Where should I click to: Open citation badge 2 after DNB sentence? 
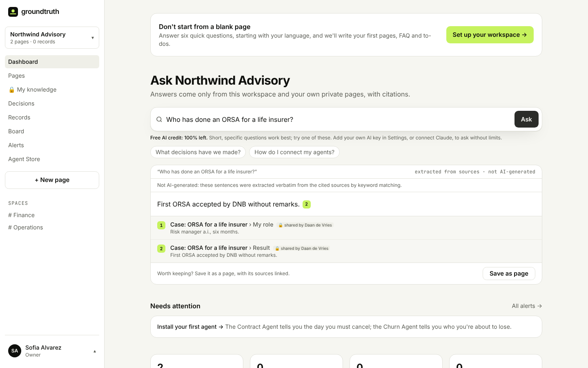(307, 204)
